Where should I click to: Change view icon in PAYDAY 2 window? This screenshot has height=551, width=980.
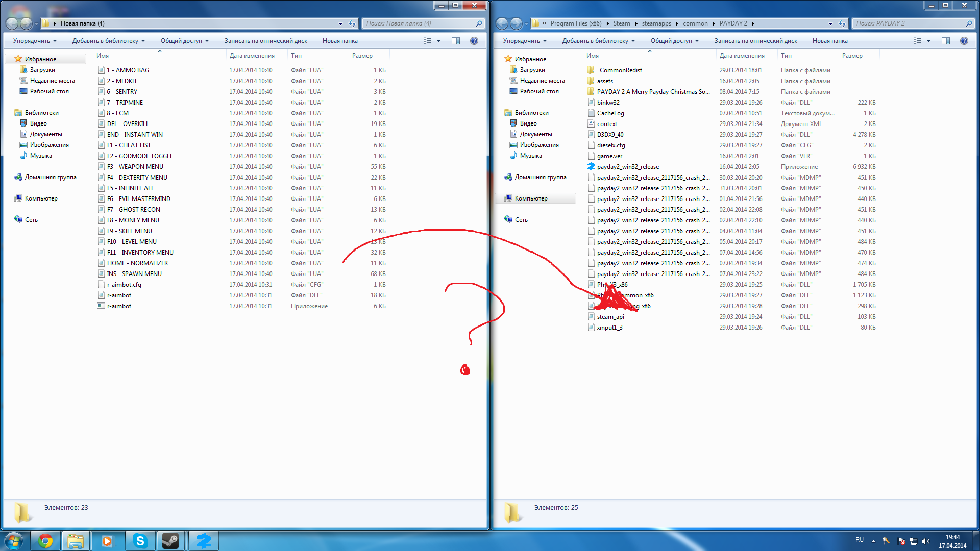coord(918,41)
